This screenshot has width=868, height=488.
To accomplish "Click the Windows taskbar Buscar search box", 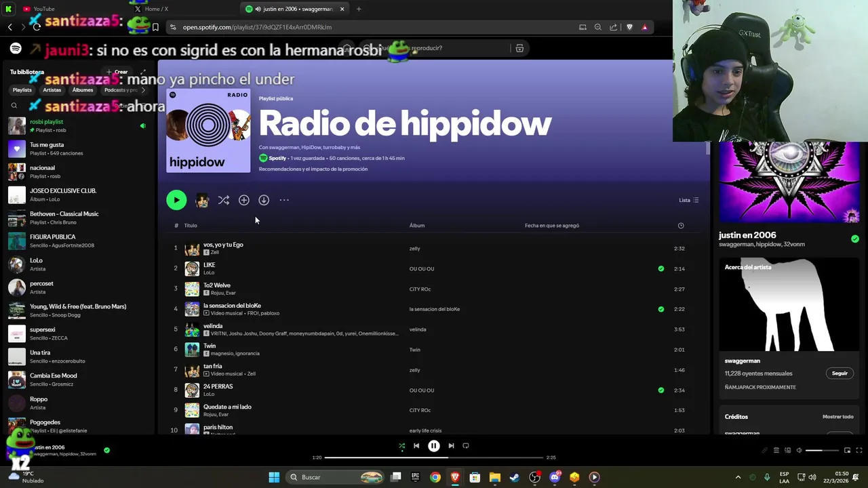I will 336,477.
